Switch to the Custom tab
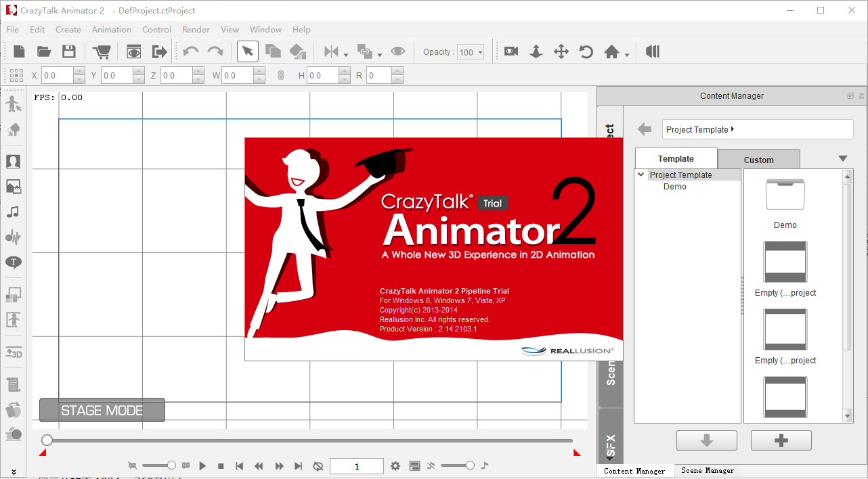 (x=758, y=160)
